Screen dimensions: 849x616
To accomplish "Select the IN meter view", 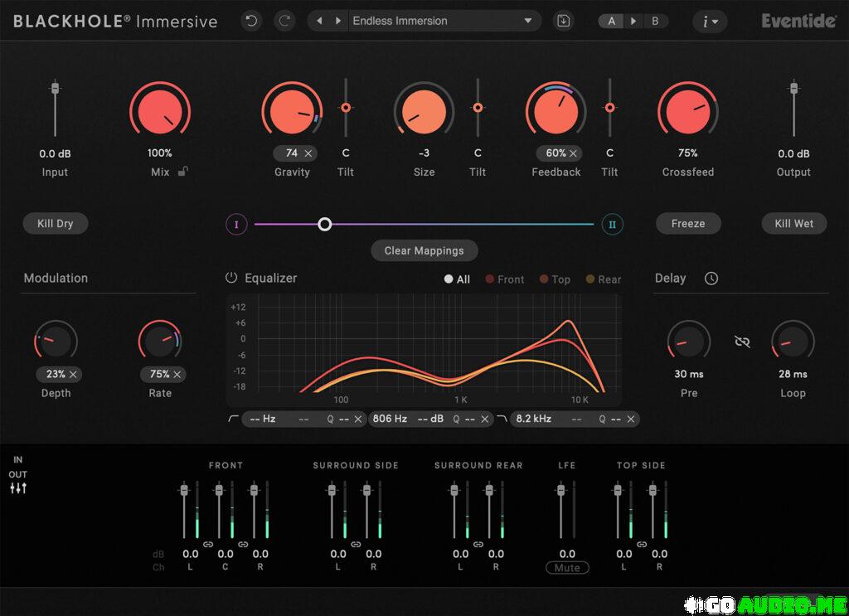I will [x=18, y=459].
